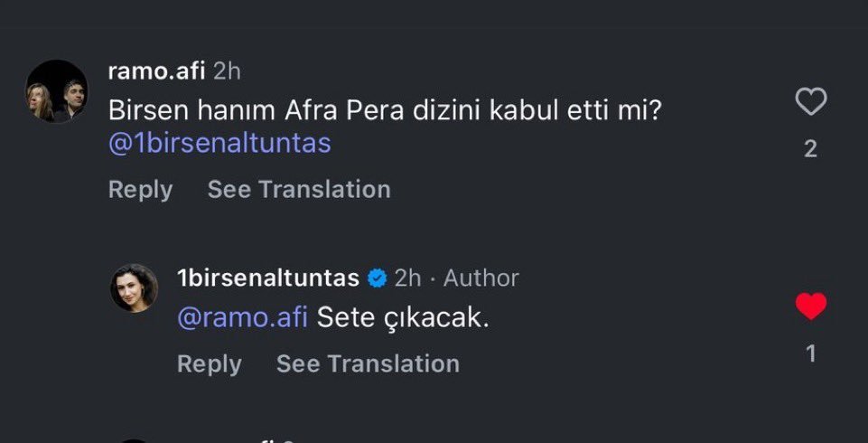The height and width of the screenshot is (443, 868).
Task: Open ramo.afi profile picture
Action: [56, 92]
